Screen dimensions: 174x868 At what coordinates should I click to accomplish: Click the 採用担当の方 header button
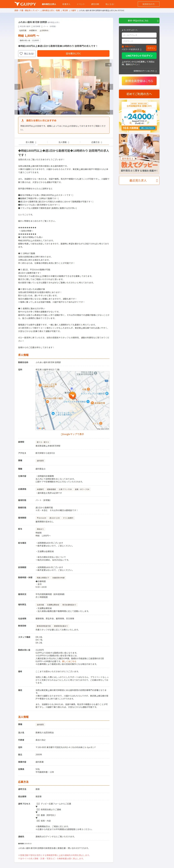(x=148, y=4)
